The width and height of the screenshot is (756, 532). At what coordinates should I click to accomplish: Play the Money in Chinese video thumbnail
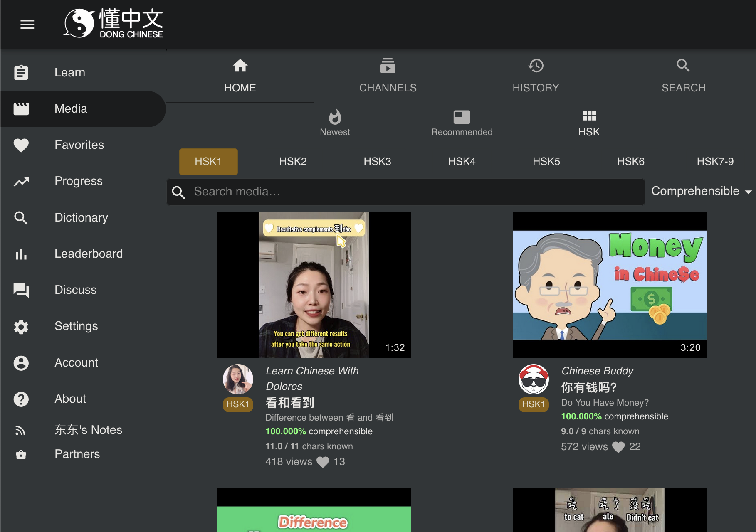click(x=609, y=285)
